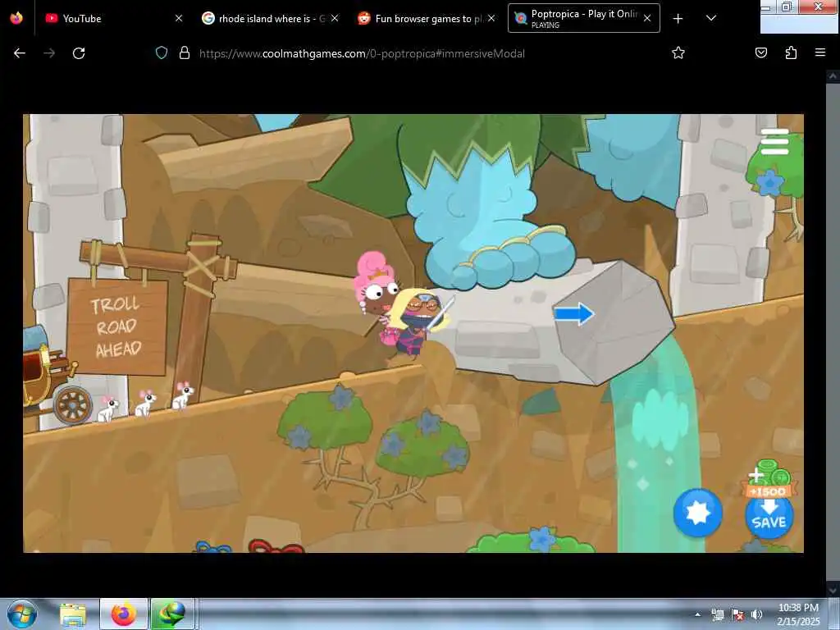Viewport: 840px width, 630px height.
Task: Follow the blue arrow on rock
Action: point(573,313)
